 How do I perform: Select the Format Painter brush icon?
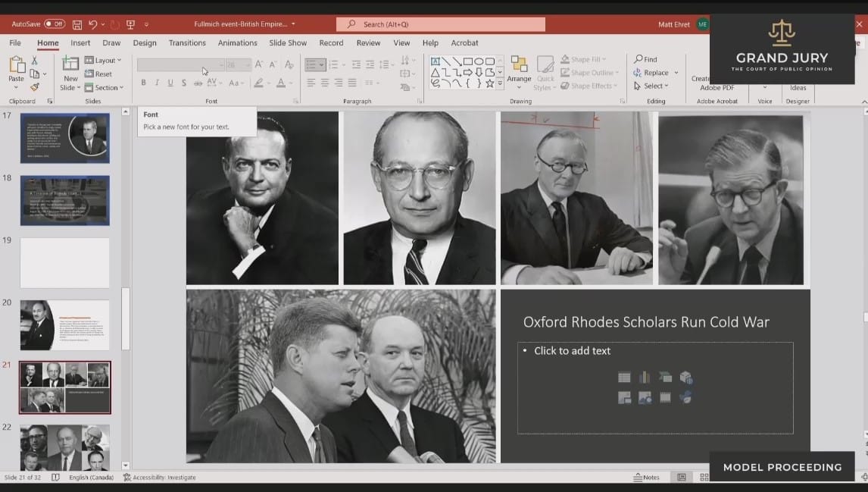35,87
